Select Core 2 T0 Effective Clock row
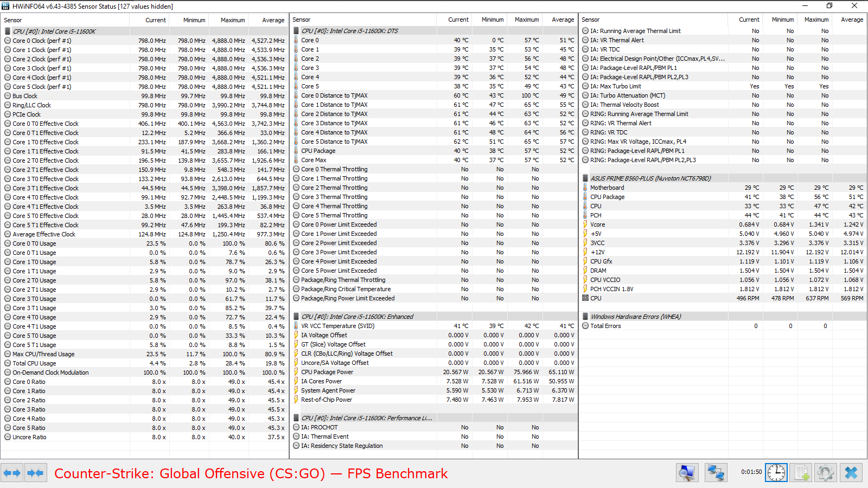Viewport: 868px width, 488px height. click(145, 160)
